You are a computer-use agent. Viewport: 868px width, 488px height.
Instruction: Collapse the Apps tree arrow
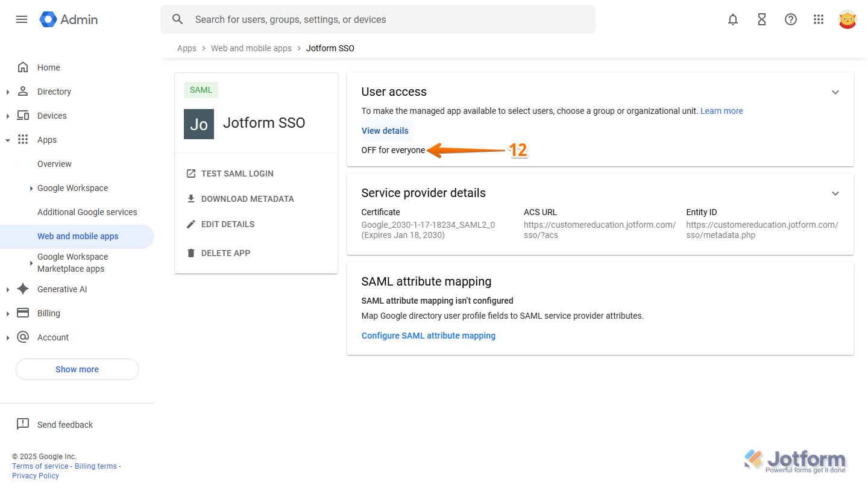tap(8, 140)
